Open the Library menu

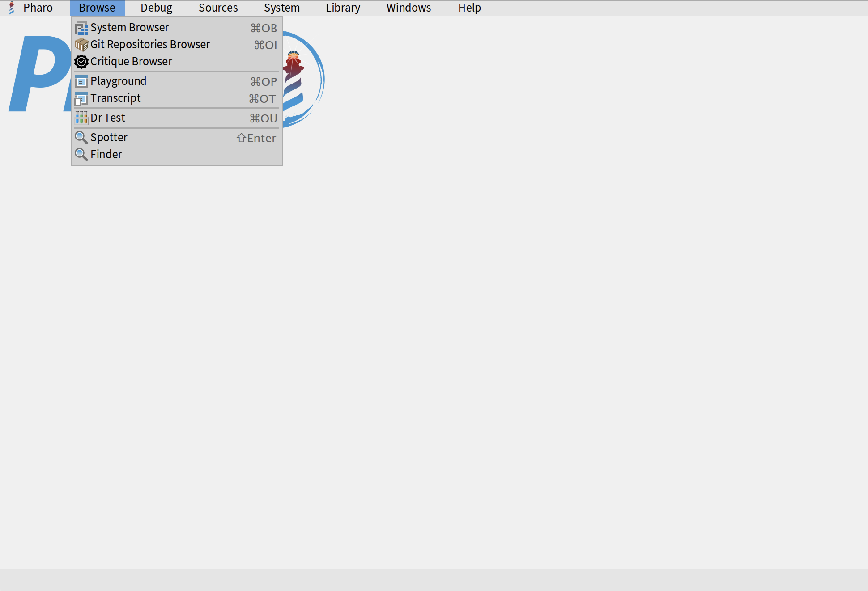click(x=343, y=8)
